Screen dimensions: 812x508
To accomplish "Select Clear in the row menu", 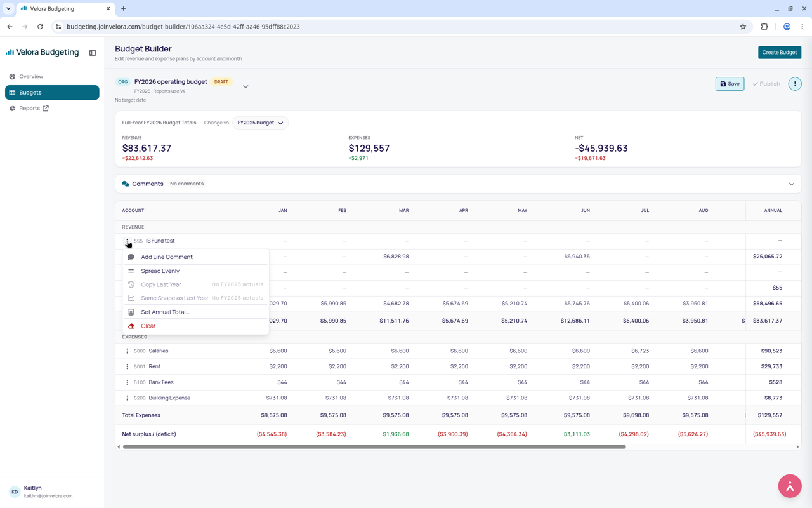I will 195,326.
